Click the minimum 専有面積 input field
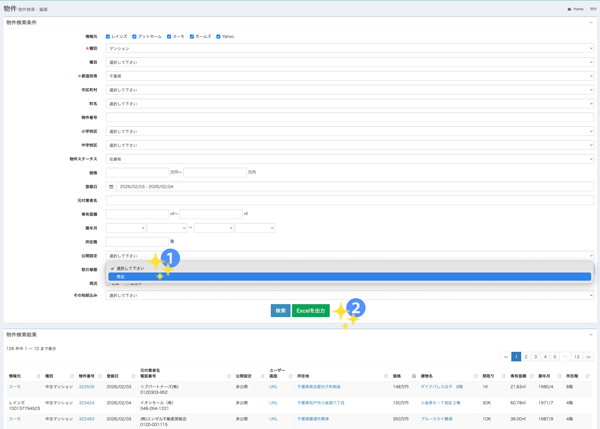600x429 pixels. coord(137,214)
